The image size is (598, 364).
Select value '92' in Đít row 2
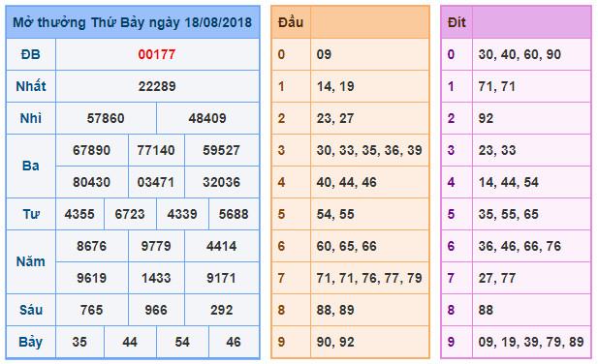486,118
